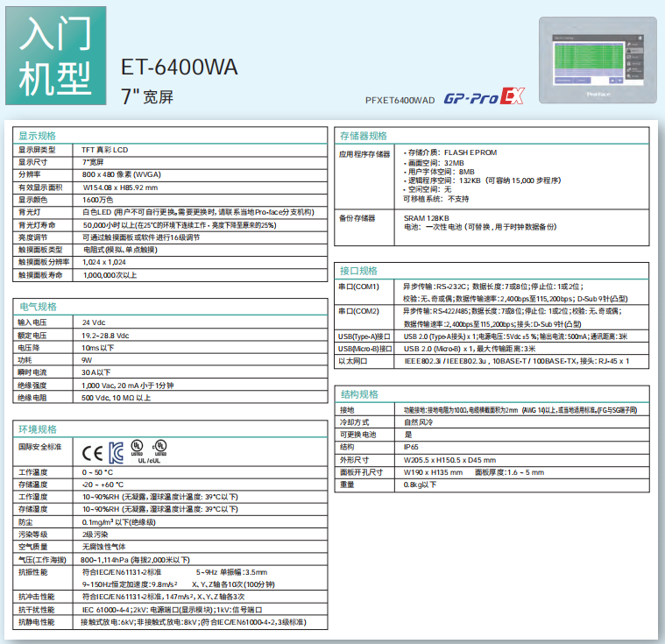This screenshot has width=665, height=644.
Task: Click the 串口(COM1) row label
Action: [x=359, y=287]
